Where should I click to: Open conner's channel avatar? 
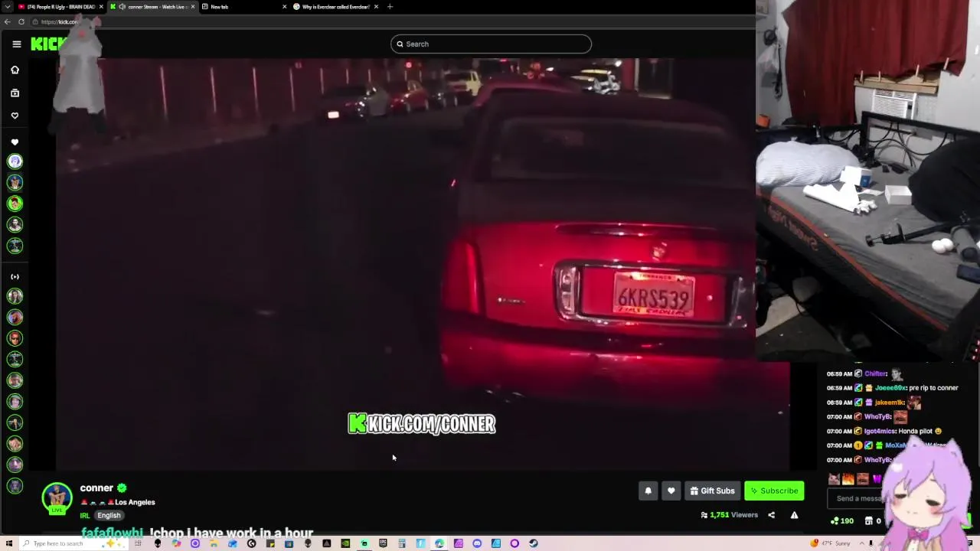pos(57,498)
